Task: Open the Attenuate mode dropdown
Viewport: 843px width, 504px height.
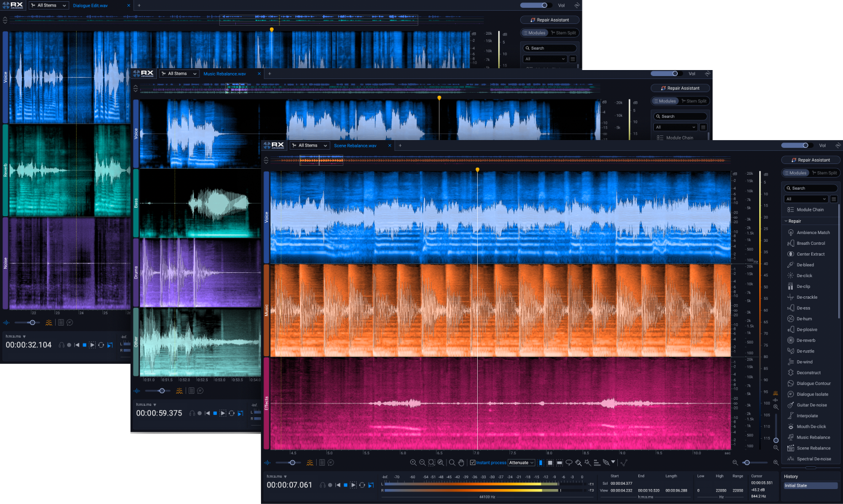Action: coord(521,463)
